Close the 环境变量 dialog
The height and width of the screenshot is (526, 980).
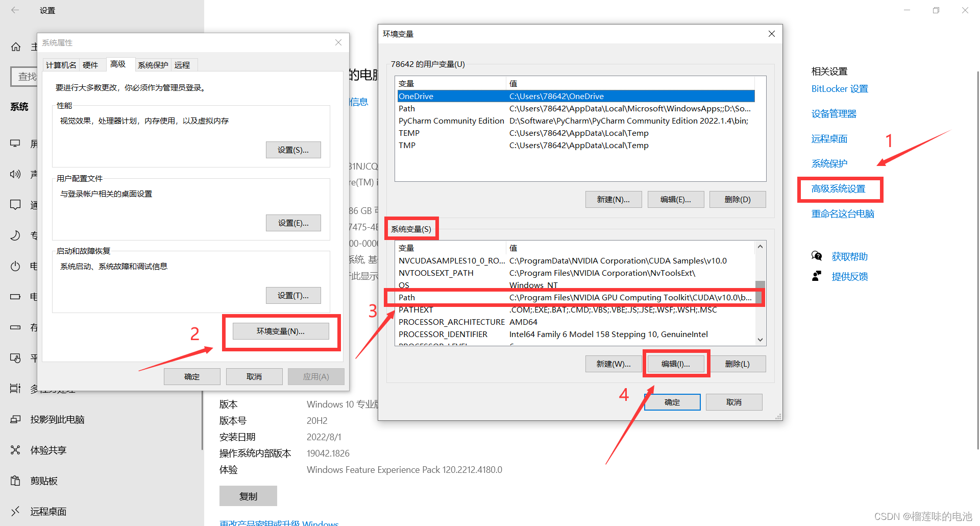pos(772,34)
